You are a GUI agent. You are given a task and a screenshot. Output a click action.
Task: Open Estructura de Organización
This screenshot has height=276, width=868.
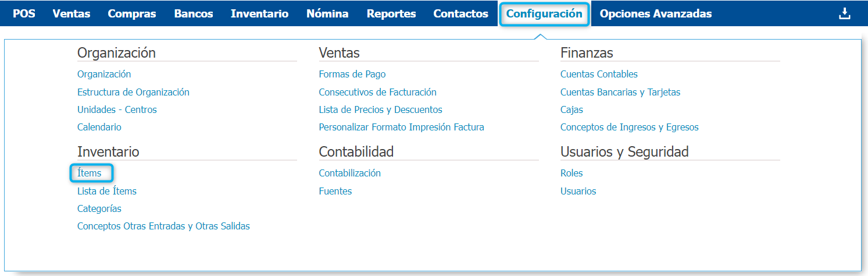[133, 92]
